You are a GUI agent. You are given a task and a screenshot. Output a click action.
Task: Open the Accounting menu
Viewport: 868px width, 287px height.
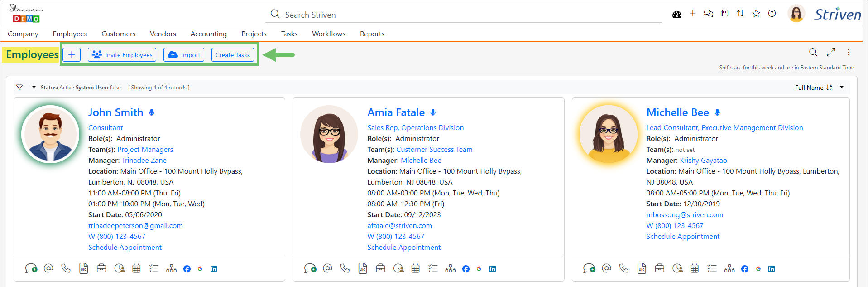[209, 34]
